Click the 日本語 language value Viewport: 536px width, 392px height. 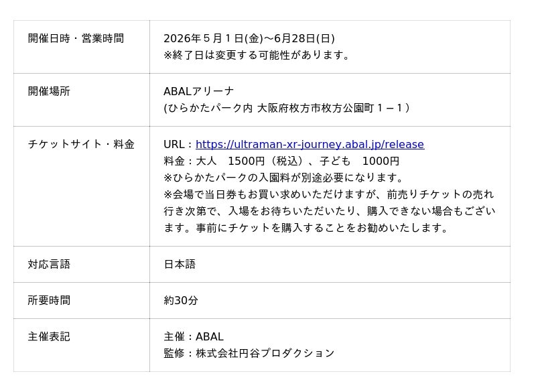pos(180,265)
